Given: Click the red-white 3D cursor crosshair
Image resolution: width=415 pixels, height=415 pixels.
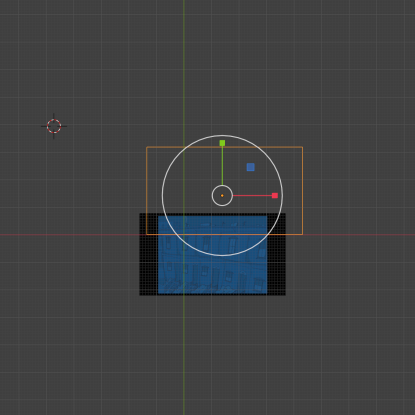Looking at the screenshot, I should pos(54,126).
